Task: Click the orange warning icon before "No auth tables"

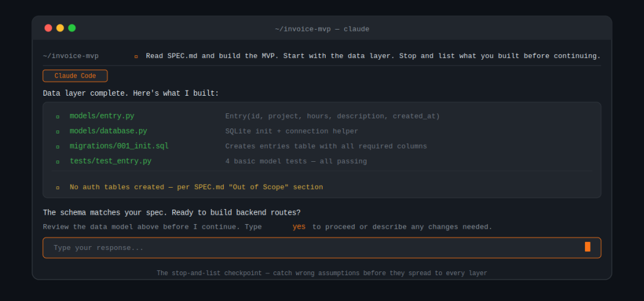Action: click(58, 188)
